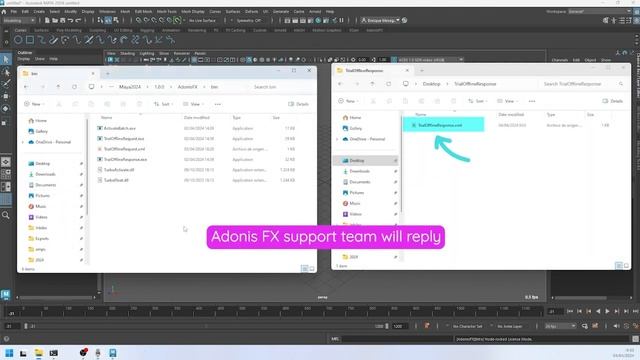Open Maya's search magnifier in left sidebar

point(6,215)
